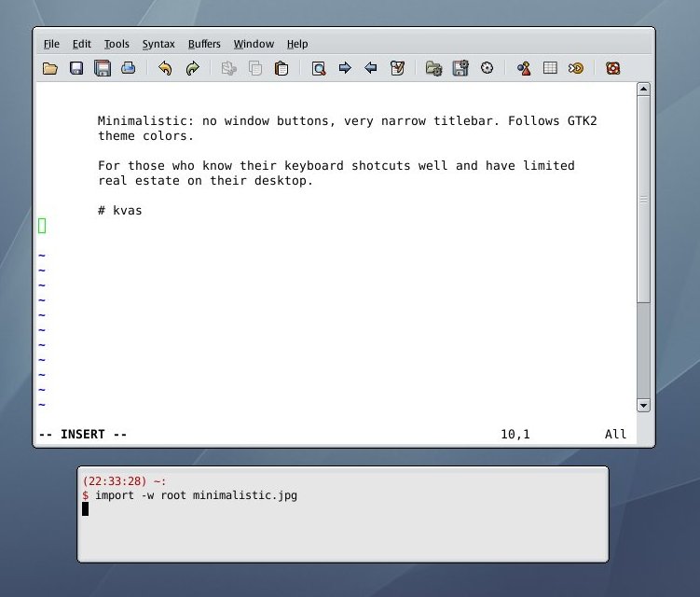
Task: Click the line "For those who know their keyboard"
Action: (336, 166)
